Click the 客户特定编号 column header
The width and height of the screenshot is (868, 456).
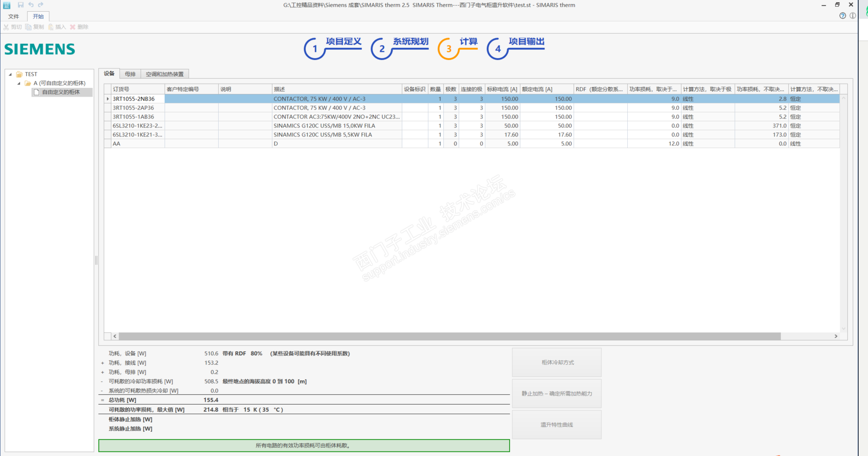point(191,89)
